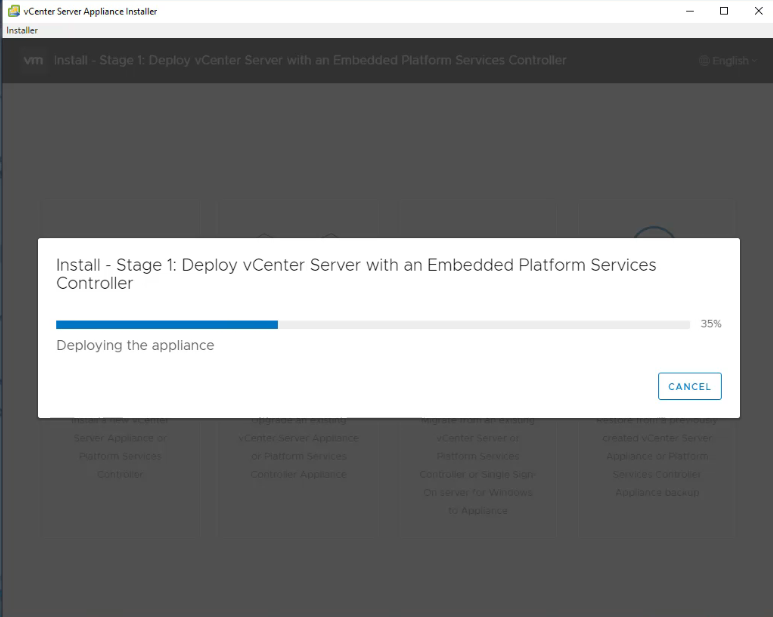773x617 pixels.
Task: Minimize the vCenter Installer window
Action: [690, 11]
